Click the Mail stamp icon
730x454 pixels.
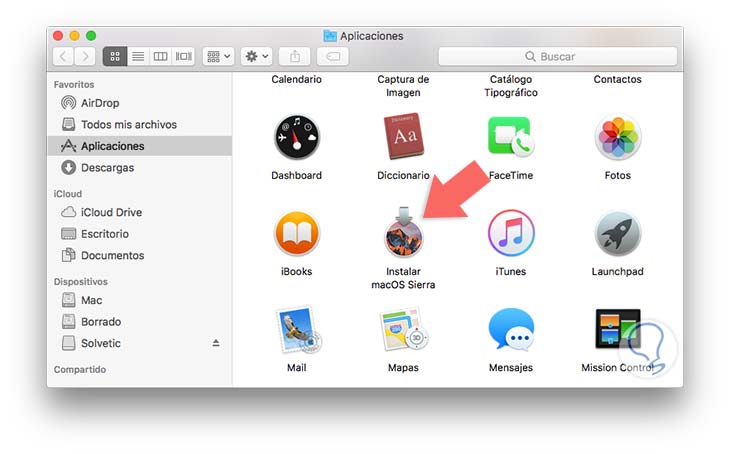pyautogui.click(x=298, y=330)
